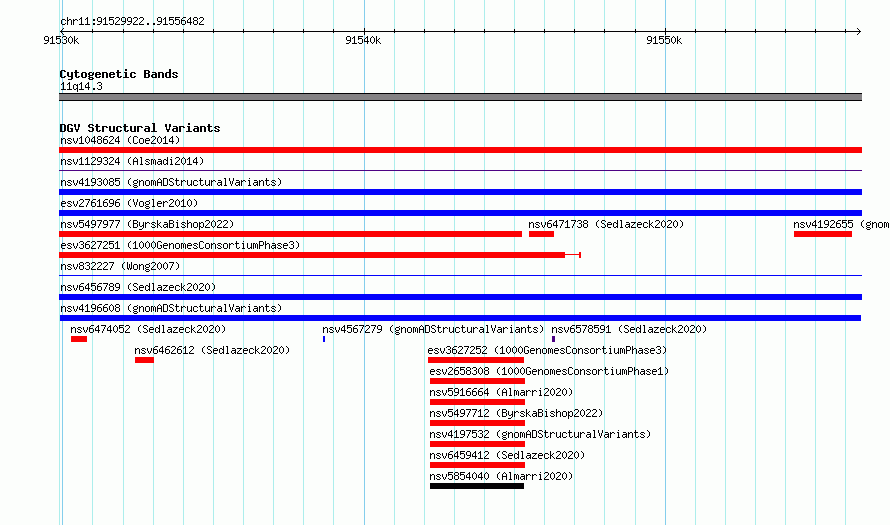Open the esv2658308 (1000GenomesConsortiumPhase1) label

(549, 371)
